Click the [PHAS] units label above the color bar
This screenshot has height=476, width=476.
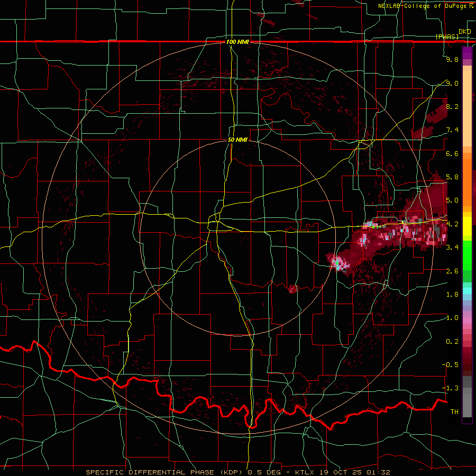(447, 36)
